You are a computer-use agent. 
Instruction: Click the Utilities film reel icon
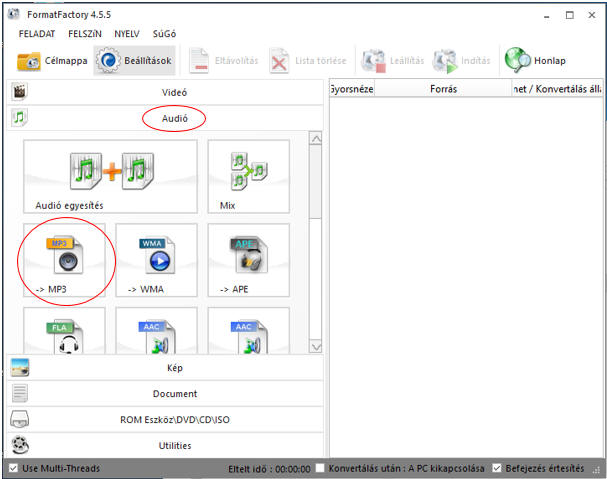[x=20, y=445]
